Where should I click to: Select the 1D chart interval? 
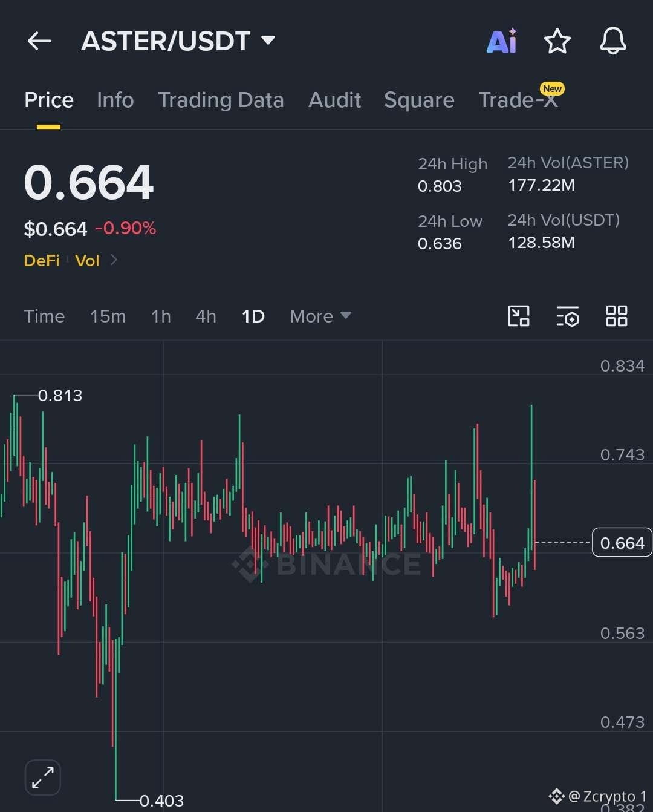253,316
